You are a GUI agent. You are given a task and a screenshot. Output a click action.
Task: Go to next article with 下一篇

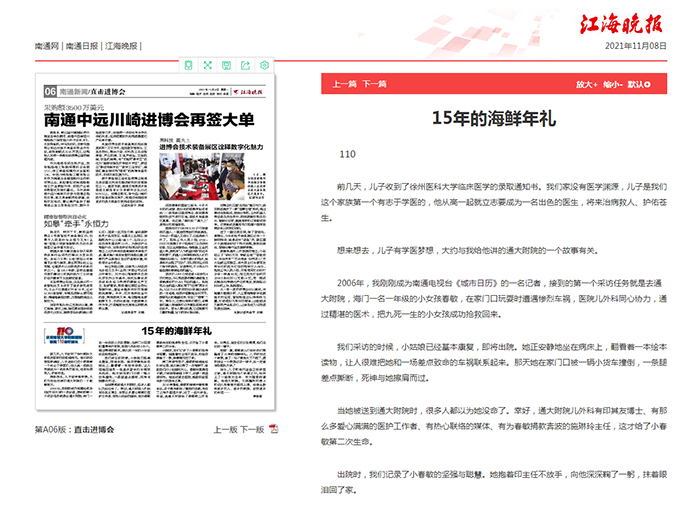click(x=374, y=85)
